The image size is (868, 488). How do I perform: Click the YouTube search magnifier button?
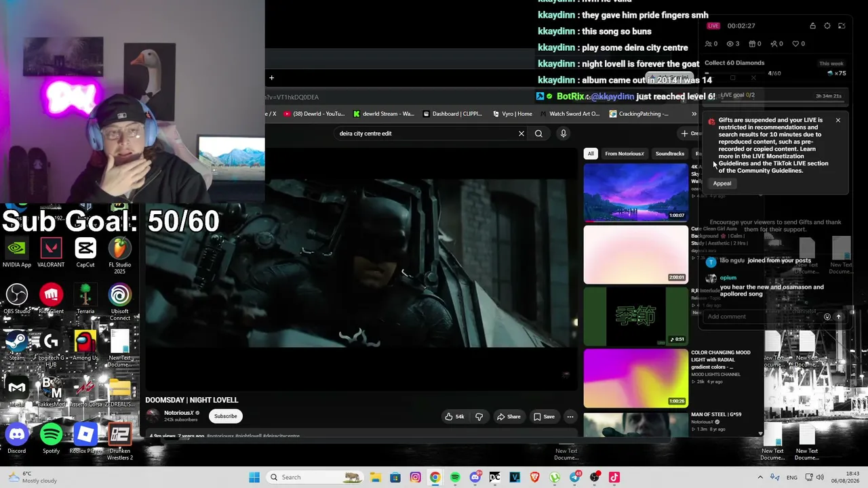click(538, 134)
